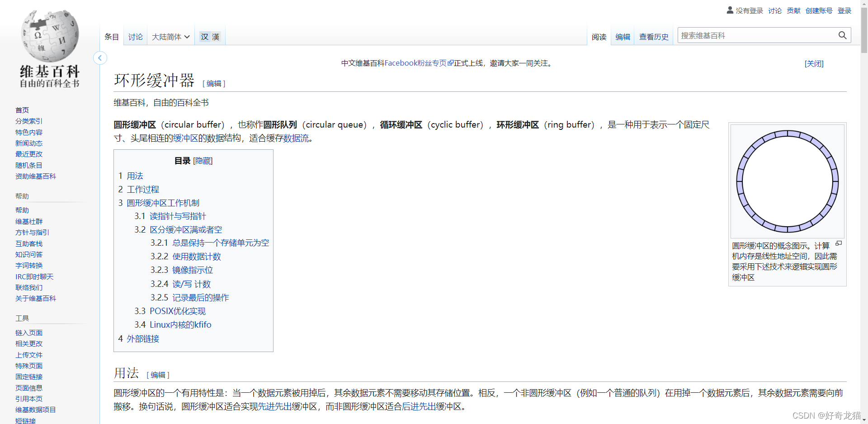The image size is (868, 424).
Task: Open the 贡献 link in the user bar
Action: [x=793, y=10]
